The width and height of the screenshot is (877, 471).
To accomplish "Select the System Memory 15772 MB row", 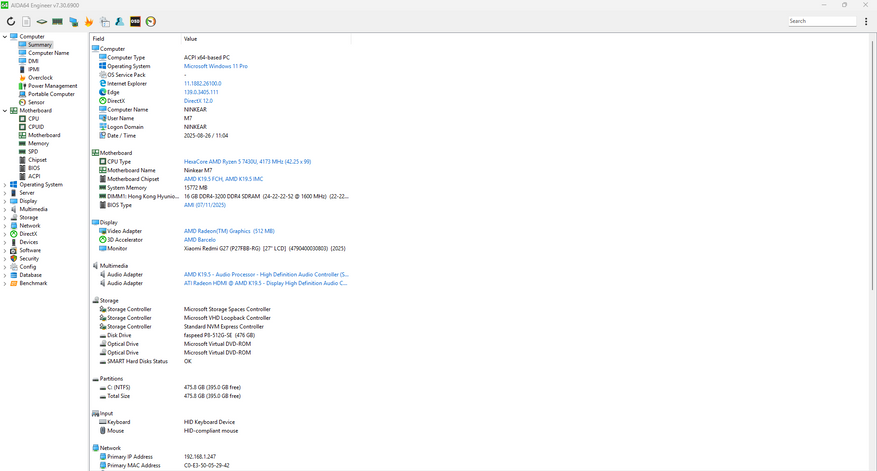I will pos(220,188).
